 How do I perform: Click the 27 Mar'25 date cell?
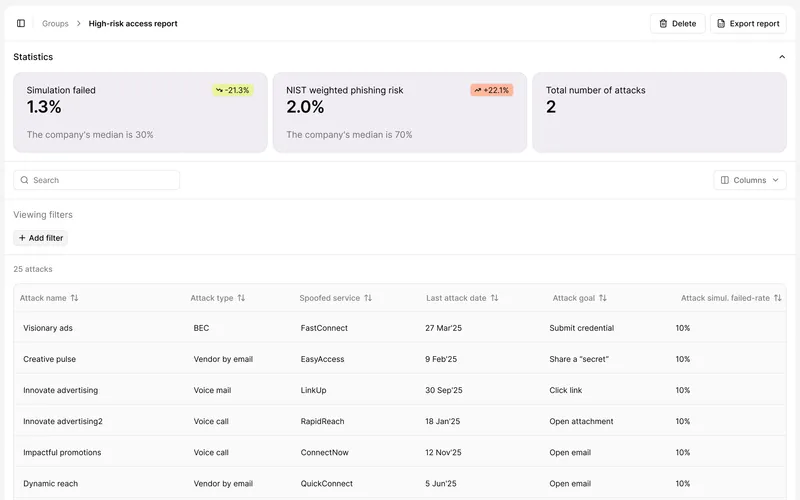pyautogui.click(x=443, y=328)
